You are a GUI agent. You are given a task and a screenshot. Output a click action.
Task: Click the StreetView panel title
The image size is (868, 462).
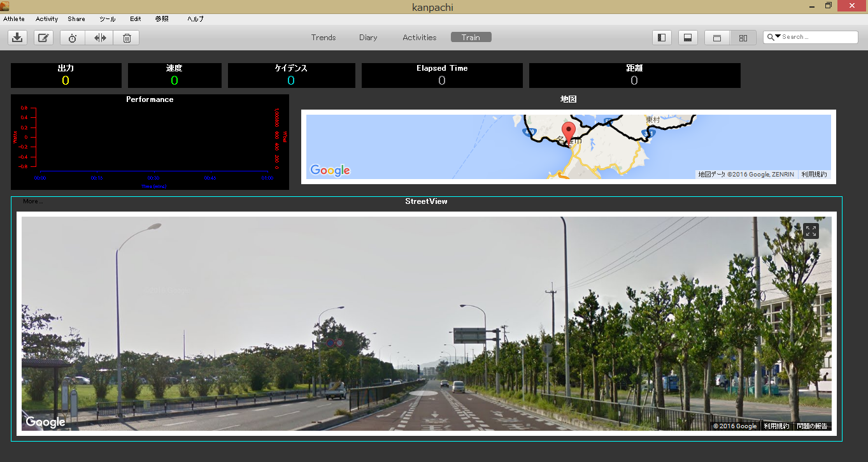(x=426, y=201)
